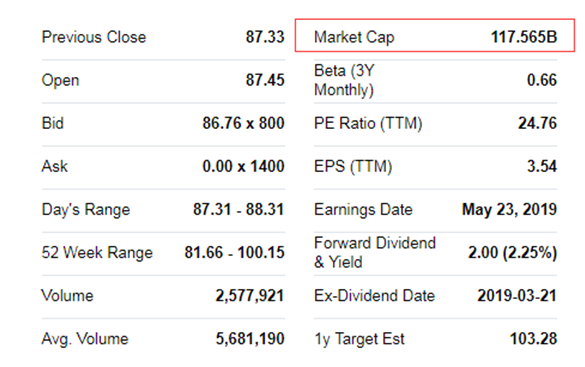
Task: Select the 2.00 (2.25%) dividend value
Action: 513,253
